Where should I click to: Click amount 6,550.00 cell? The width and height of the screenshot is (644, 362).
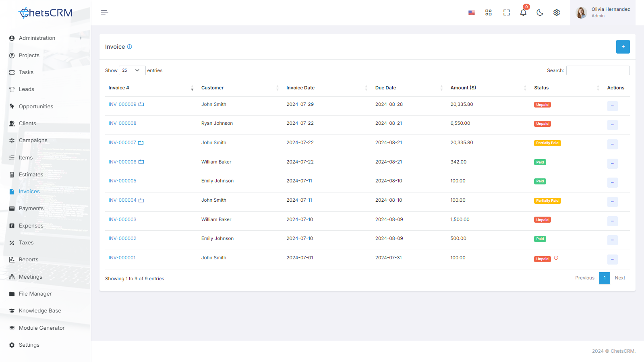pos(460,123)
